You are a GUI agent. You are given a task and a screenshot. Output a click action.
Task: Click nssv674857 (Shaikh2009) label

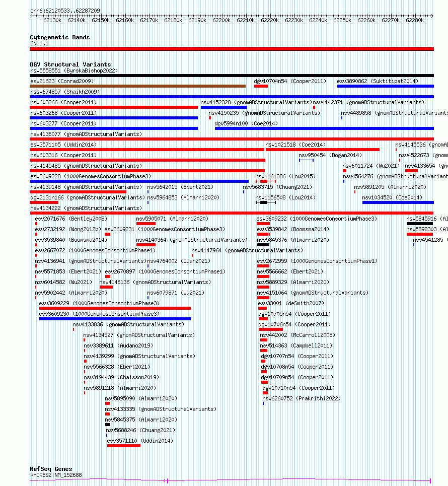click(65, 92)
